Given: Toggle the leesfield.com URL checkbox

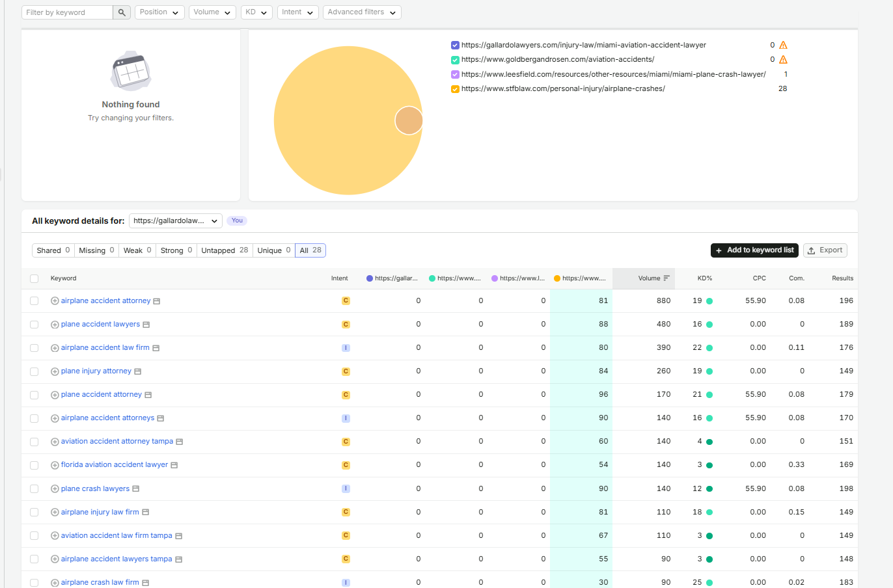Looking at the screenshot, I should tap(455, 75).
